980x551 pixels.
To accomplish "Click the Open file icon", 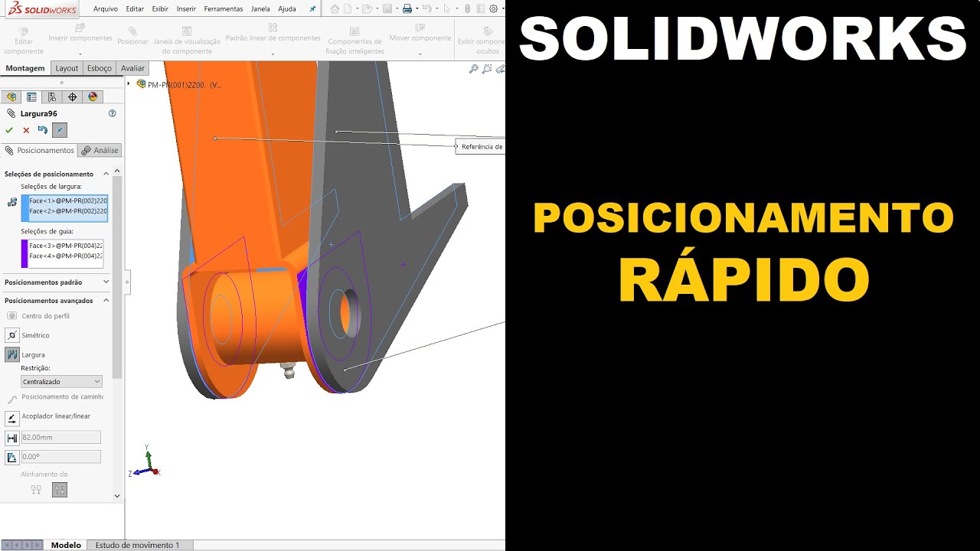I will click(x=367, y=9).
